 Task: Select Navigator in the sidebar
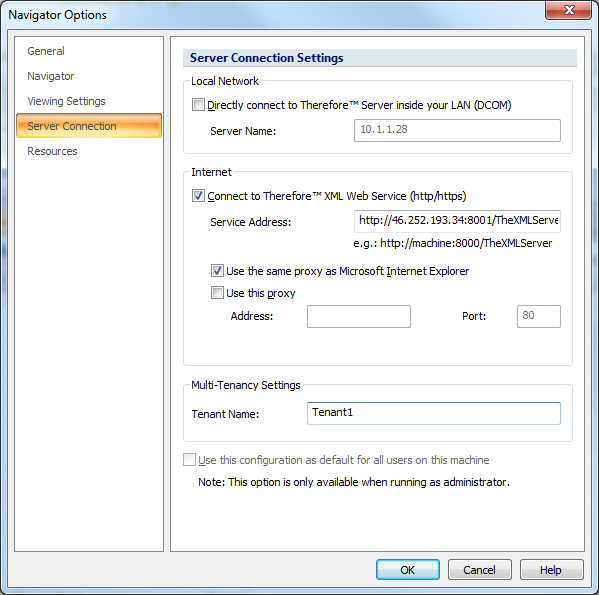(50, 76)
